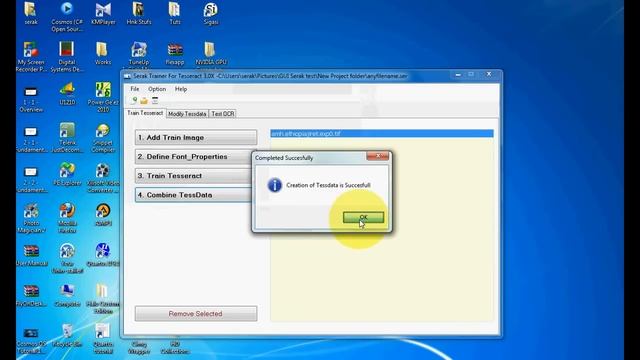Launch KMPlayer from the desktop
The height and width of the screenshot is (360, 640).
click(103, 13)
